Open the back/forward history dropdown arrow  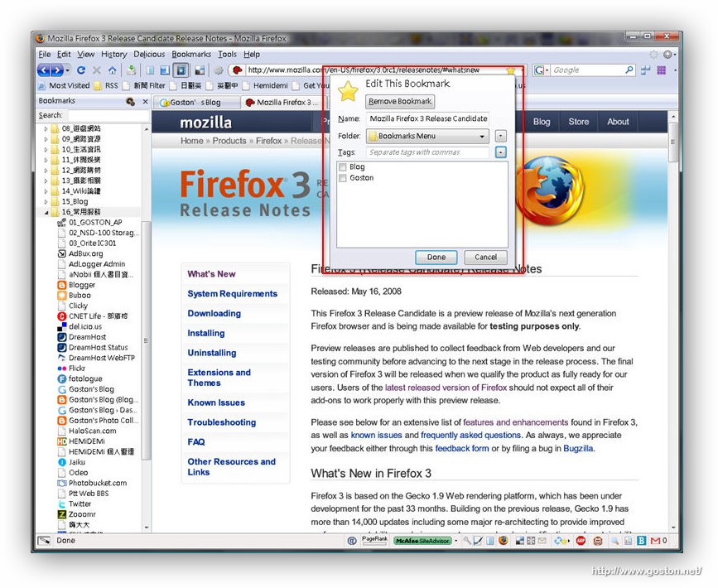pos(68,70)
